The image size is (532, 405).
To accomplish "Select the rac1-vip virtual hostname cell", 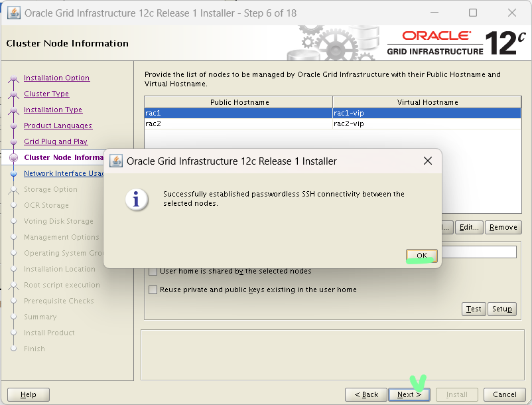I will [427, 113].
